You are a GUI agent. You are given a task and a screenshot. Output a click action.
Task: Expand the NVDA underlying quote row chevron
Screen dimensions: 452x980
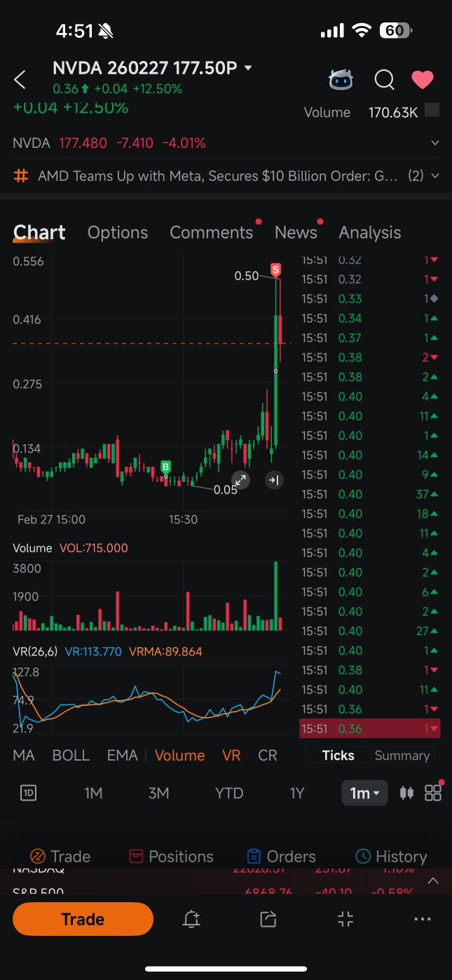pyautogui.click(x=435, y=143)
